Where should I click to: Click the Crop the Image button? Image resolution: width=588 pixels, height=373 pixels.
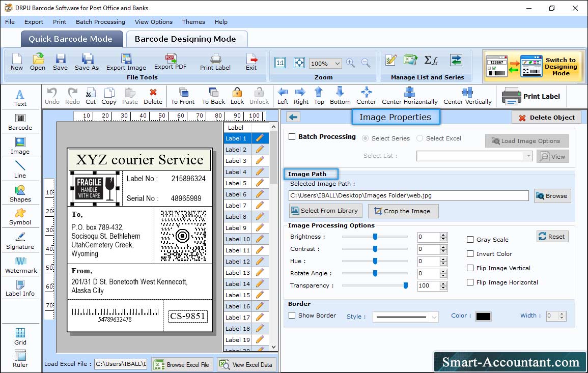(x=403, y=211)
